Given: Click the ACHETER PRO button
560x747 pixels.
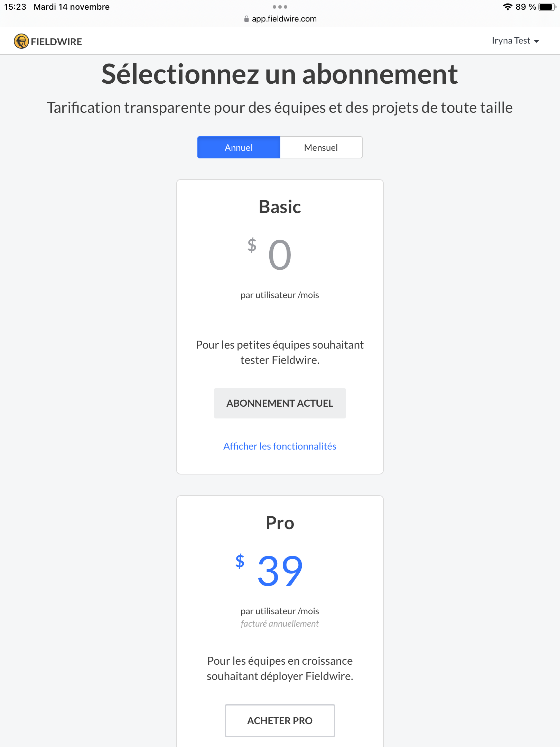Looking at the screenshot, I should [280, 721].
